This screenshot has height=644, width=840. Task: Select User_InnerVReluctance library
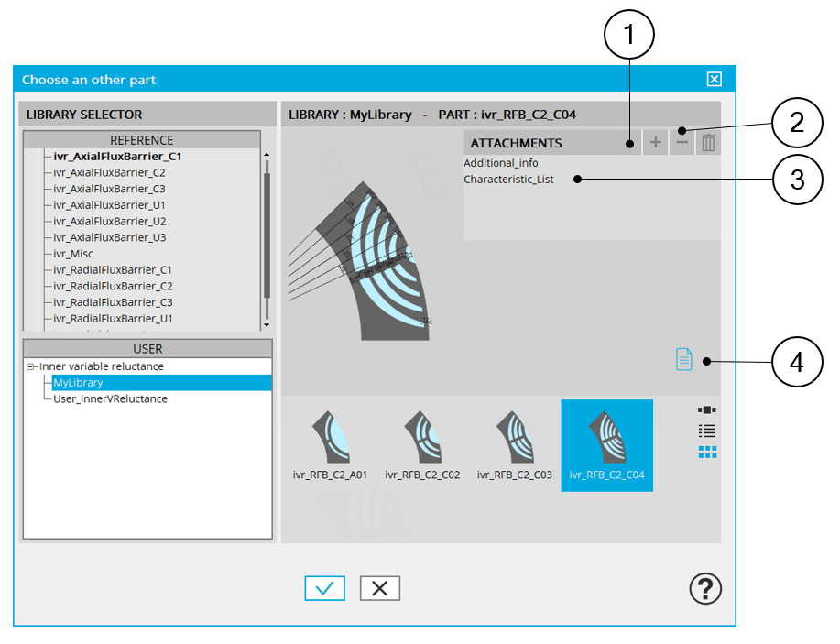coord(110,398)
